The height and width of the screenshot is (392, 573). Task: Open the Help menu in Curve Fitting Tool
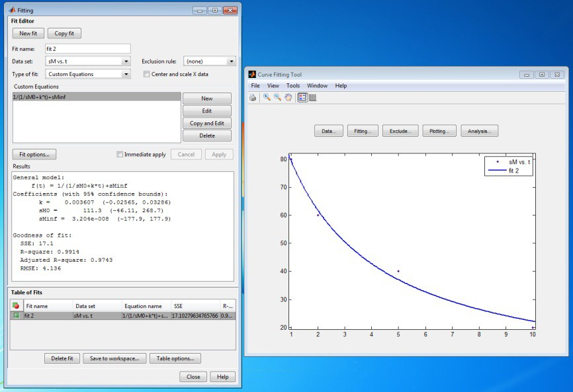341,86
